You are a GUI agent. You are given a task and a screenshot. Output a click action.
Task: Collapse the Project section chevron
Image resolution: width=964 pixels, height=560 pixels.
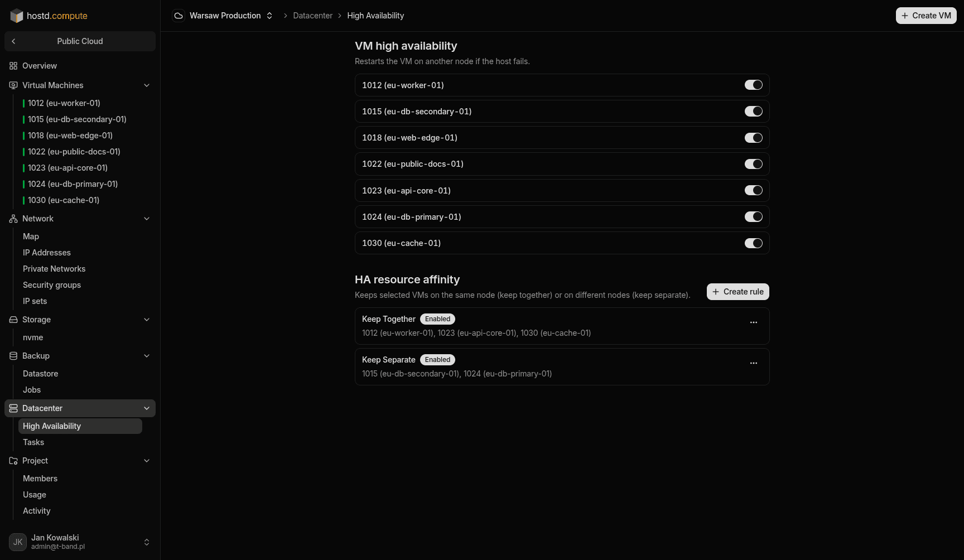click(147, 461)
